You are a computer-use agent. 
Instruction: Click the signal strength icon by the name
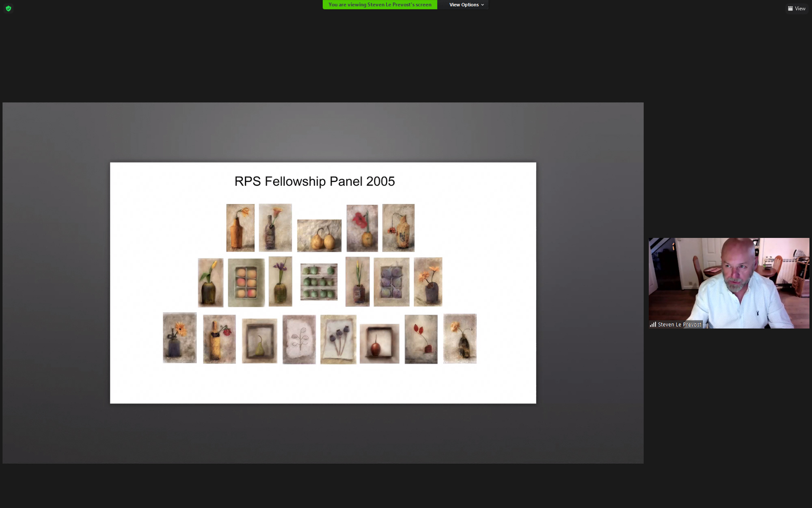click(653, 324)
